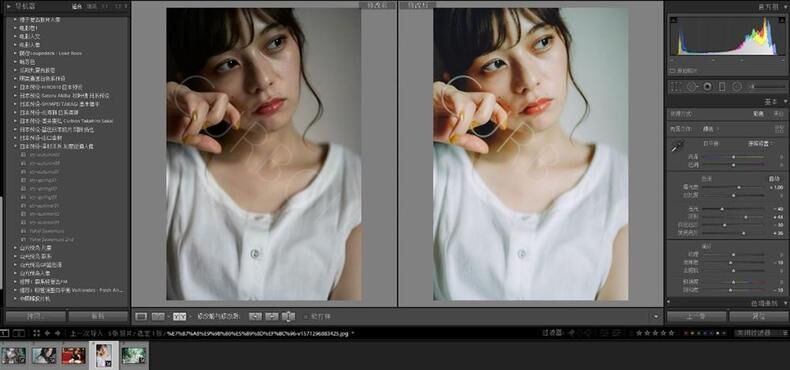Toggle the flagged filter in filmstrip bar
The height and width of the screenshot is (370, 790).
point(571,333)
